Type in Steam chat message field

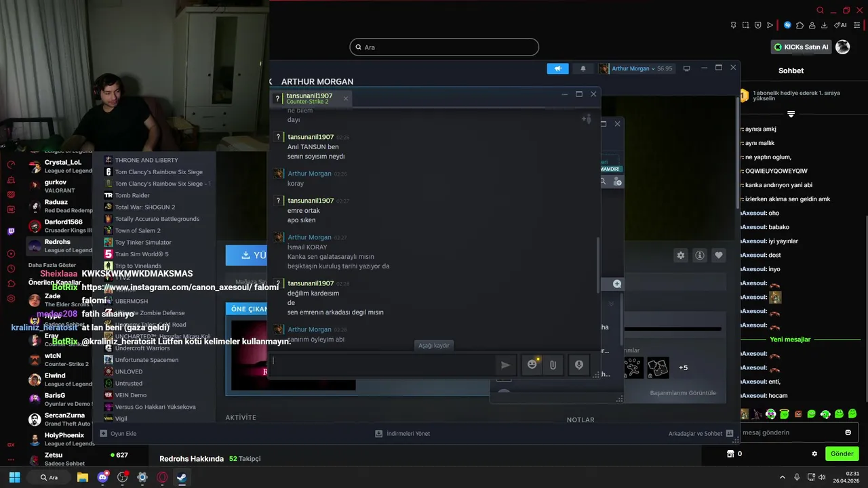click(382, 364)
